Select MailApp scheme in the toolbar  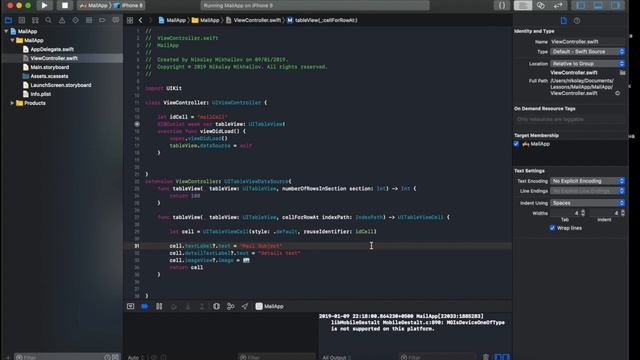coord(94,6)
